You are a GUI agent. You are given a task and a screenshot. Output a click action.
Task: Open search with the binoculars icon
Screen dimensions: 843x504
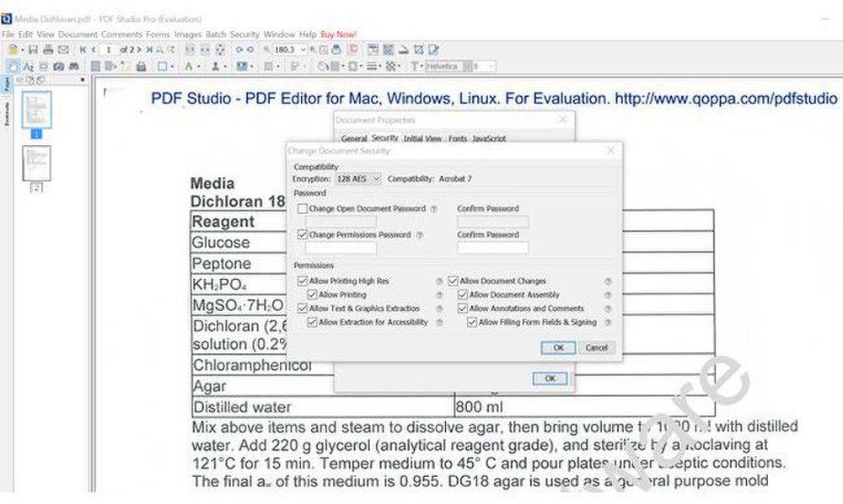coord(73,67)
